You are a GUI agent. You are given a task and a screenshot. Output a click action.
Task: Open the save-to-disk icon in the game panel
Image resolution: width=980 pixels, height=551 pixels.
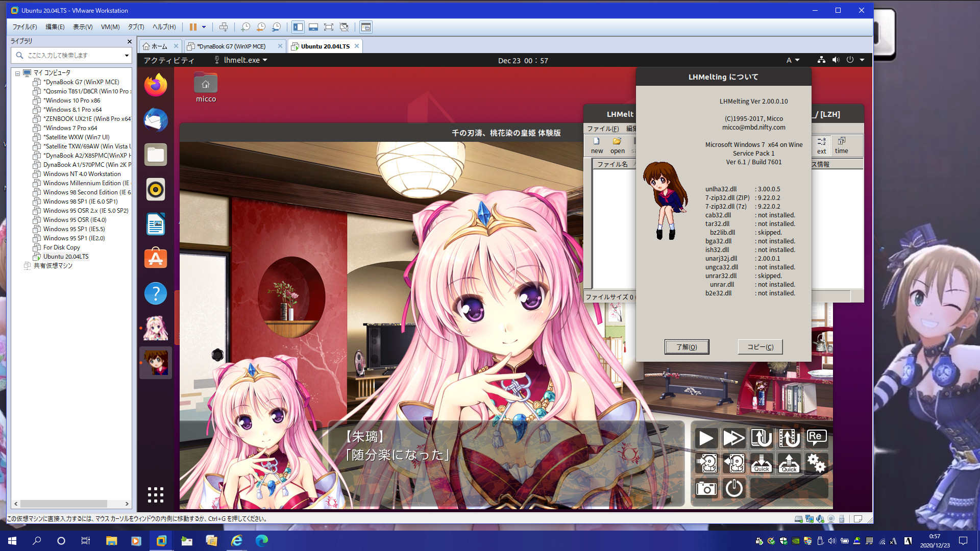click(x=706, y=463)
